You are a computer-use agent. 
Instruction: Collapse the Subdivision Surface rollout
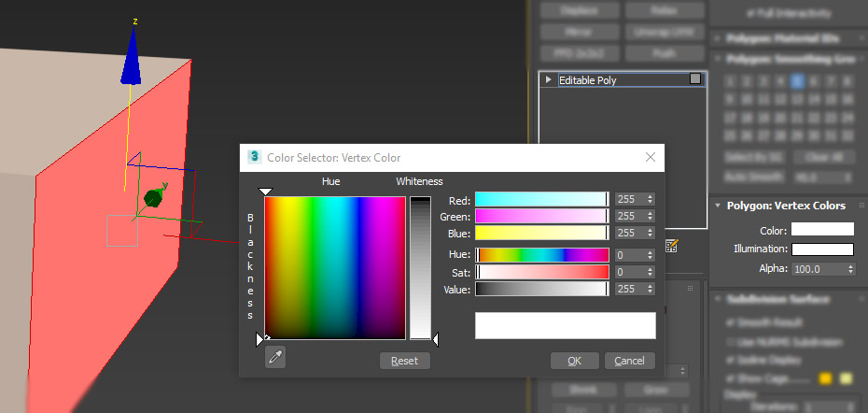tap(718, 299)
